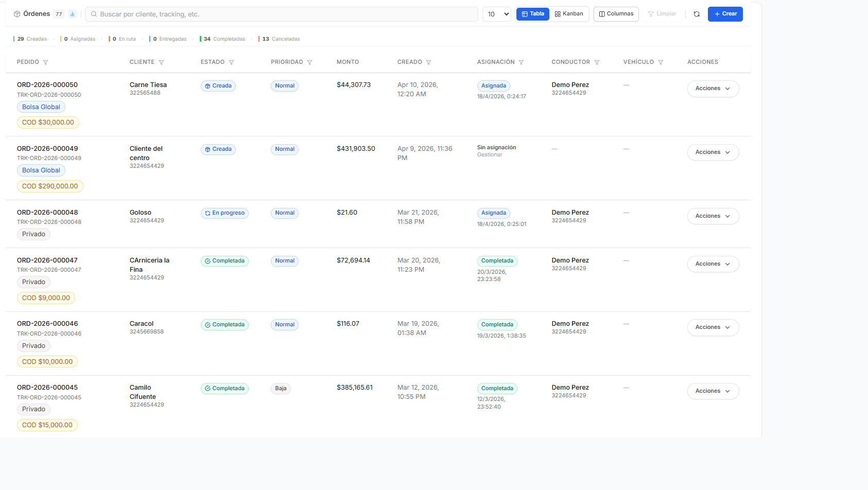Select the 29 Creadas status filter
This screenshot has height=490, width=868.
point(30,39)
